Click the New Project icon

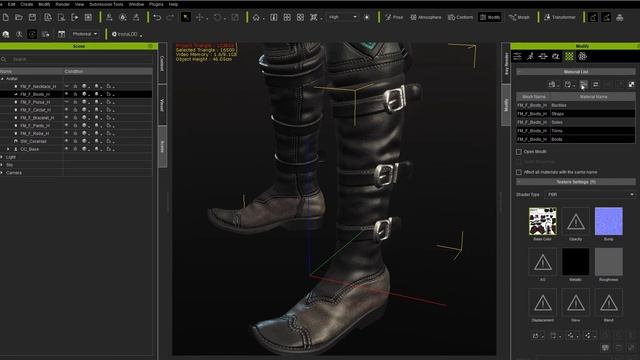6,17
